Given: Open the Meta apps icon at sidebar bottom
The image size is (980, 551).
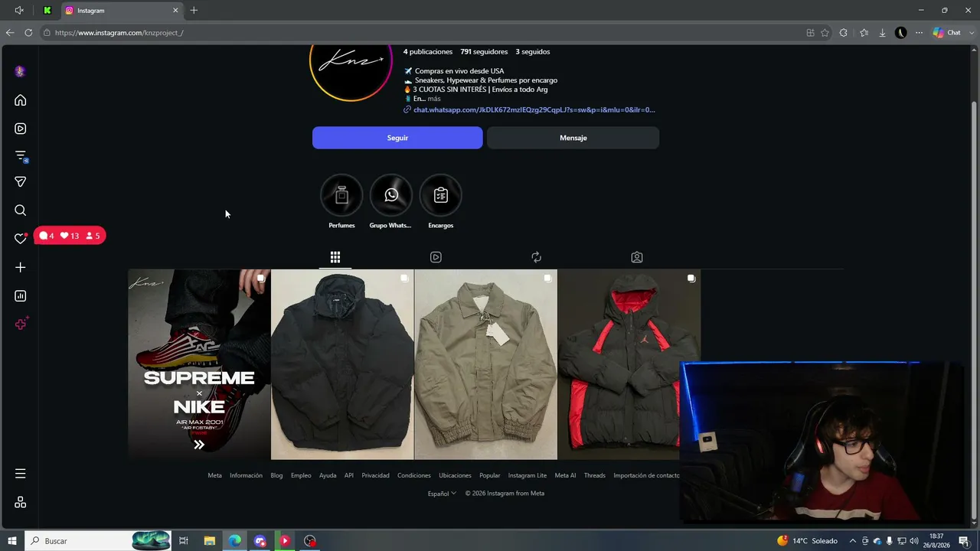Looking at the screenshot, I should 21,502.
